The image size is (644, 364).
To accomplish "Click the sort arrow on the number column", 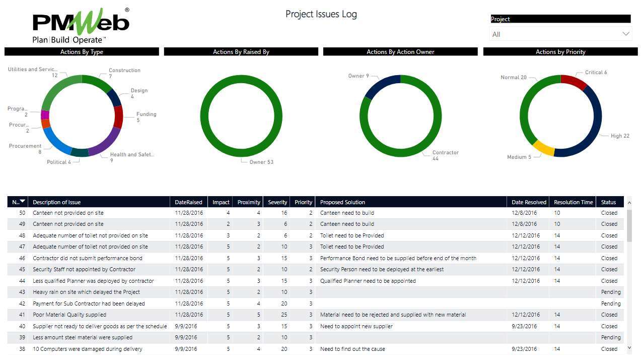I will 22,202.
